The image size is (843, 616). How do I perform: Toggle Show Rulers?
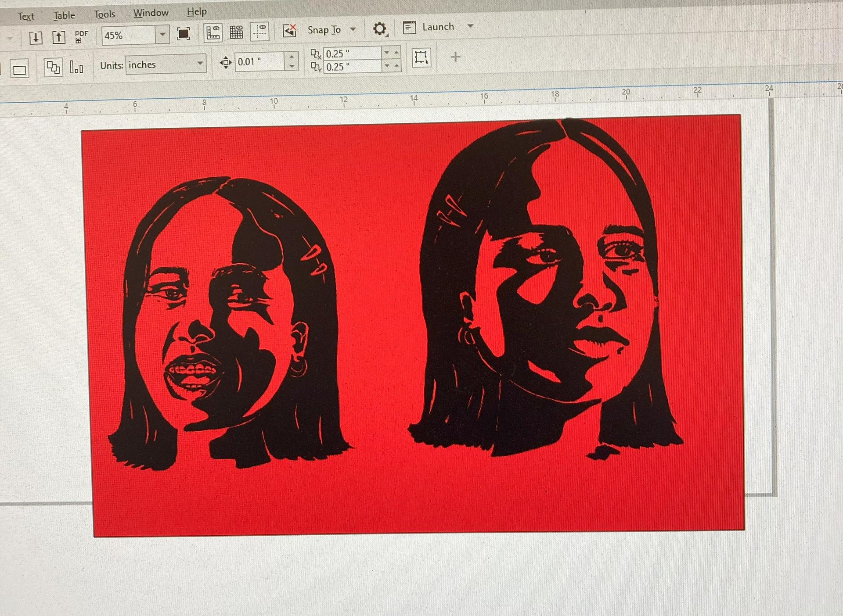tap(213, 33)
